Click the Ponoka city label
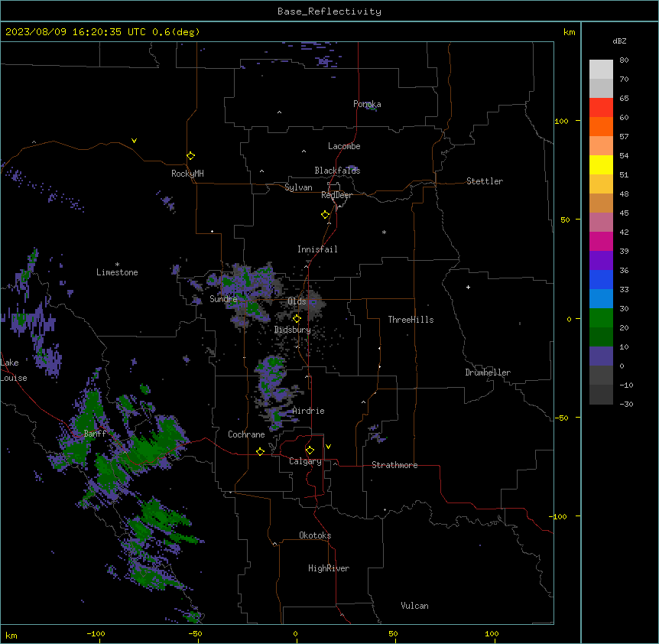The height and width of the screenshot is (644, 659). (x=367, y=104)
